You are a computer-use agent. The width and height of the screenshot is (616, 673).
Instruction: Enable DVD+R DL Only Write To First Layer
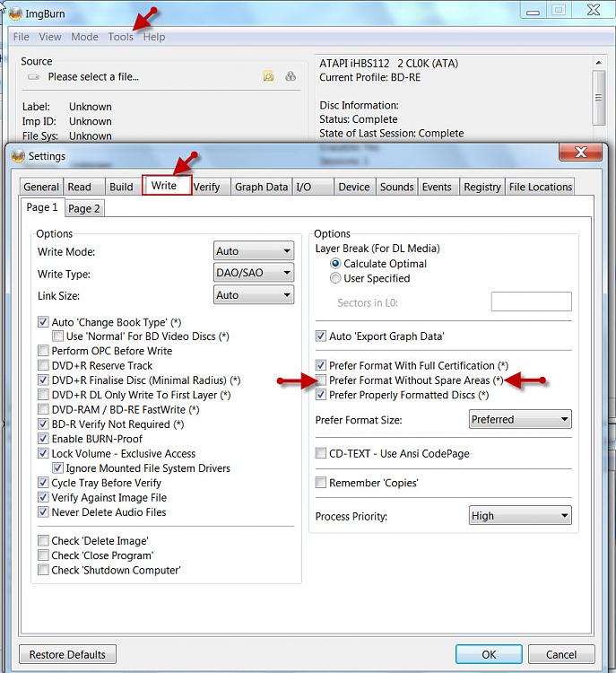(43, 395)
